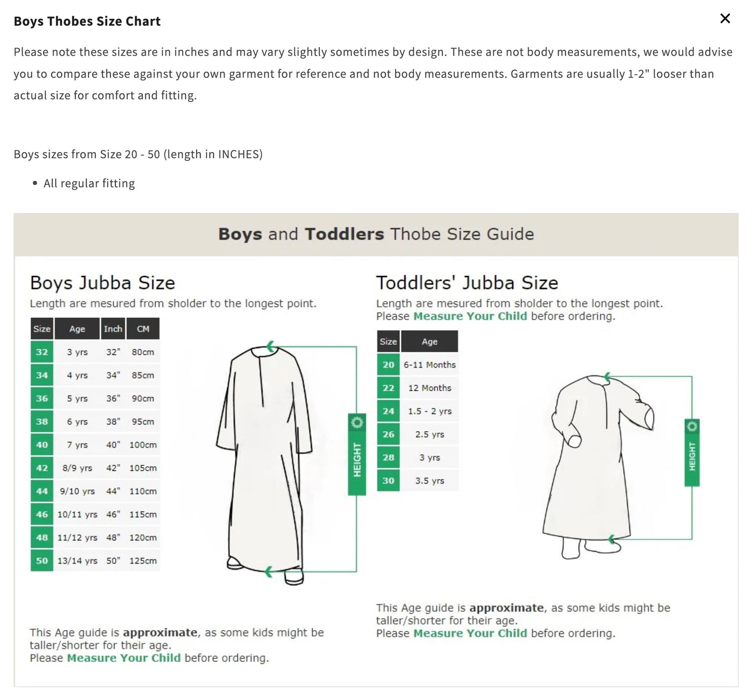Select size 50 in the Boys Jubba table
Screen dimensions: 753x700
42,561
